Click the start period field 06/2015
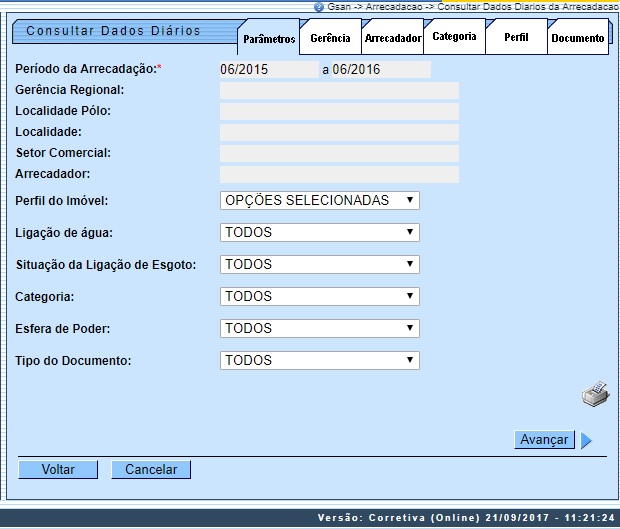The width and height of the screenshot is (620, 529). (x=267, y=70)
